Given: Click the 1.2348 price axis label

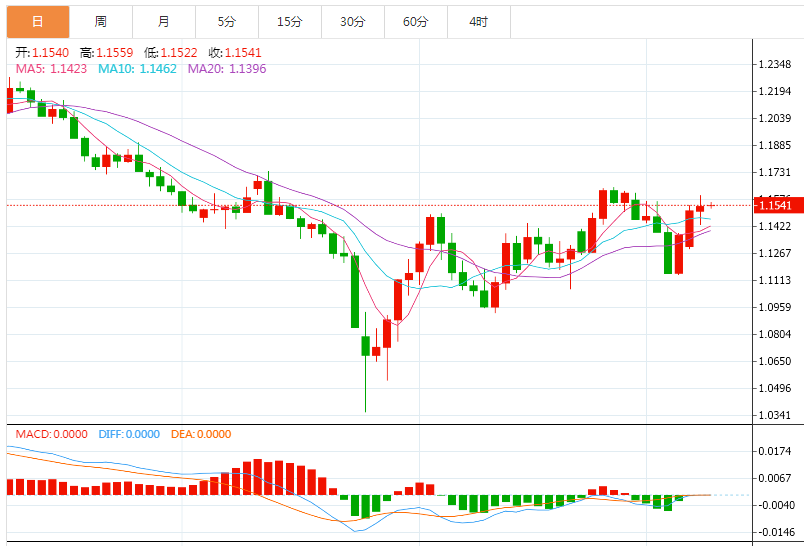Looking at the screenshot, I should (x=775, y=64).
